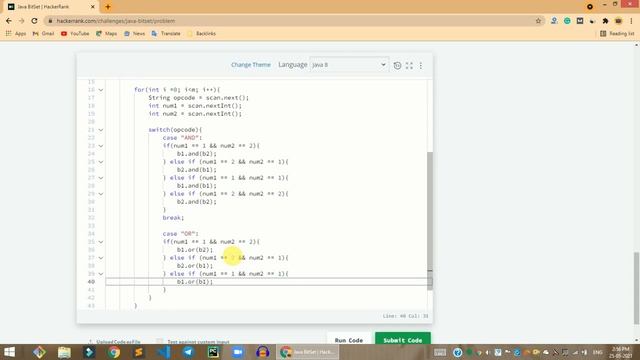640x360 pixels.
Task: Fold the else-if block at line 27
Action: [101, 178]
